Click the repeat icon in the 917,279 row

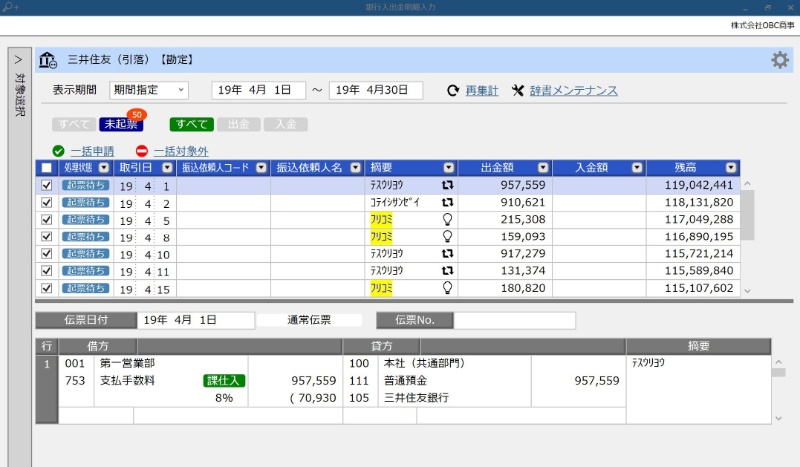(x=447, y=254)
